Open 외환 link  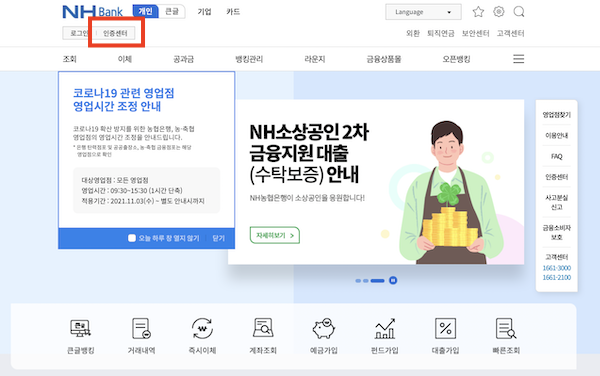(x=413, y=33)
